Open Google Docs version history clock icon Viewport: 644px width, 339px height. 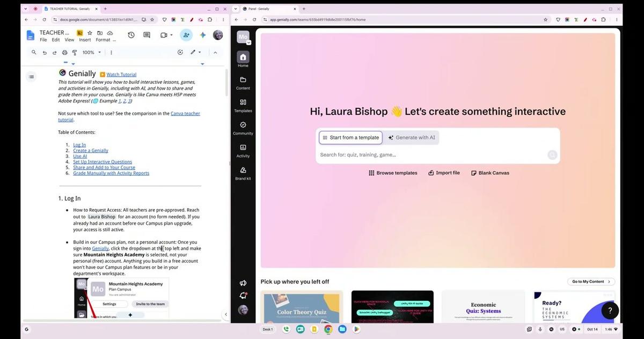point(131,35)
